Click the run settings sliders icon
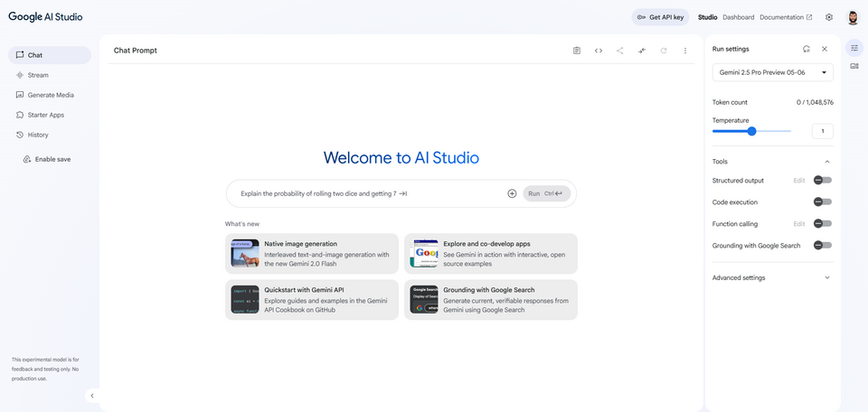 point(854,48)
